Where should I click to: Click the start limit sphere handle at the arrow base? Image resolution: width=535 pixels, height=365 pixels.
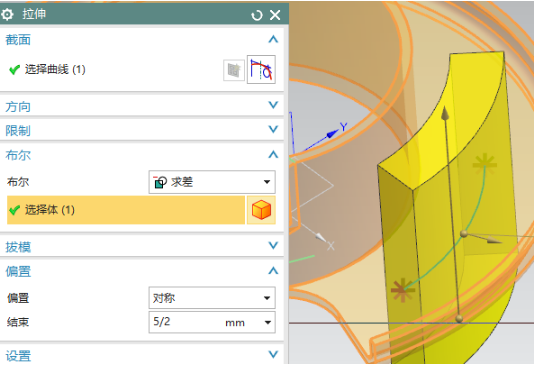coord(459,319)
